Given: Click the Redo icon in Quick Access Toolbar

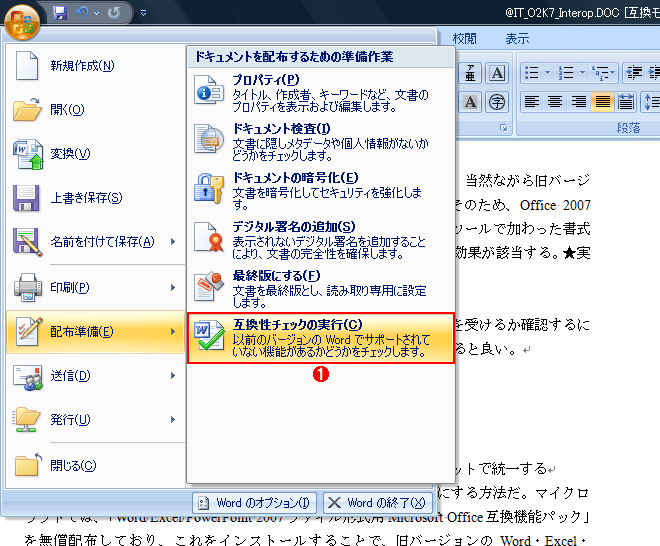Looking at the screenshot, I should pyautogui.click(x=114, y=13).
